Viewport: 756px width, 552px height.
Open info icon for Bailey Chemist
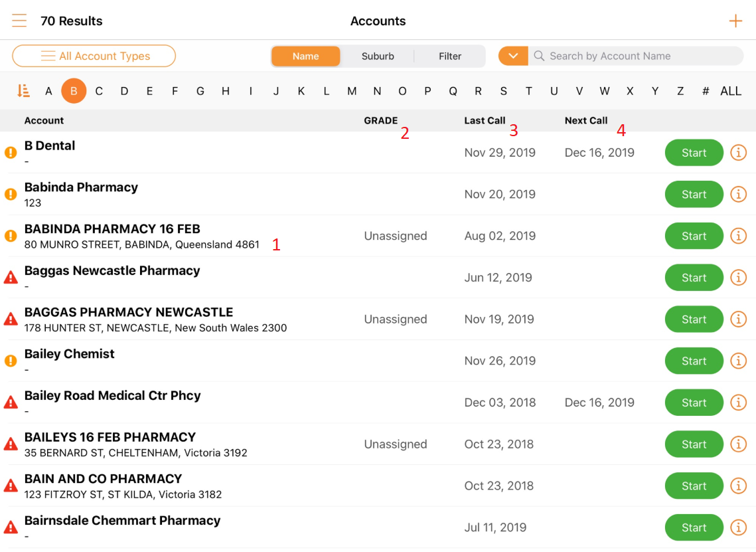point(738,361)
